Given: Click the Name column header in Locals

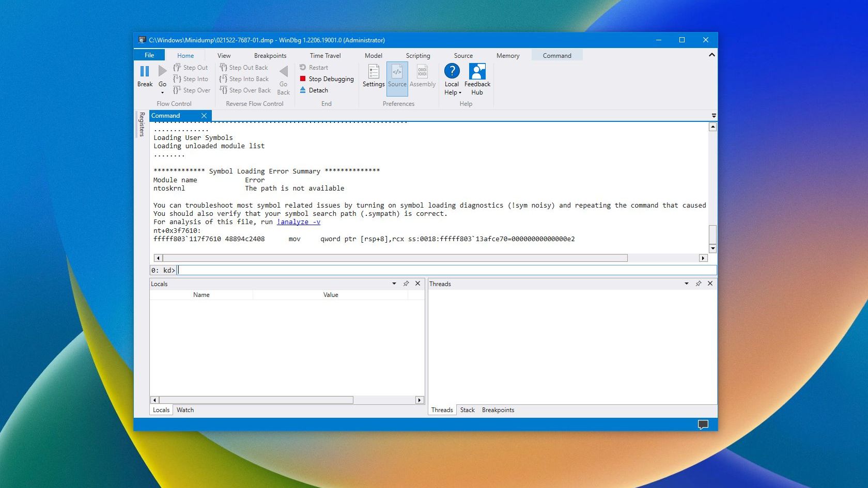Looking at the screenshot, I should point(202,295).
